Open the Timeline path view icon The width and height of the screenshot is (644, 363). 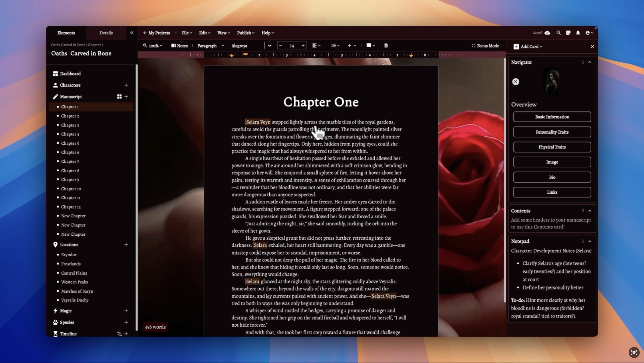pos(119,334)
